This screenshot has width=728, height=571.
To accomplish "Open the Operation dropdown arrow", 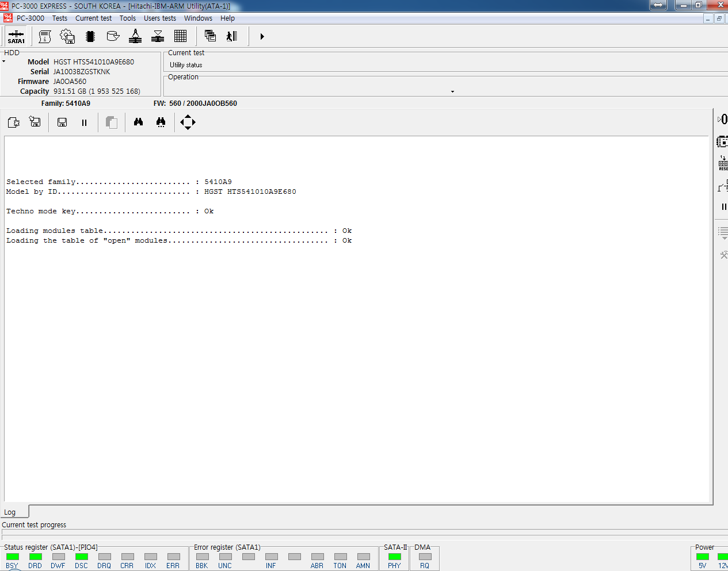I will [x=452, y=91].
